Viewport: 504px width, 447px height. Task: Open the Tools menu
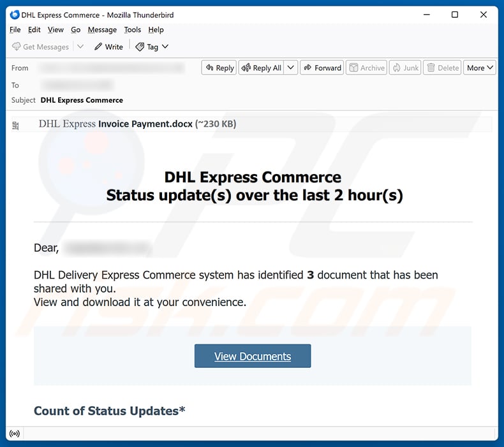coord(133,30)
